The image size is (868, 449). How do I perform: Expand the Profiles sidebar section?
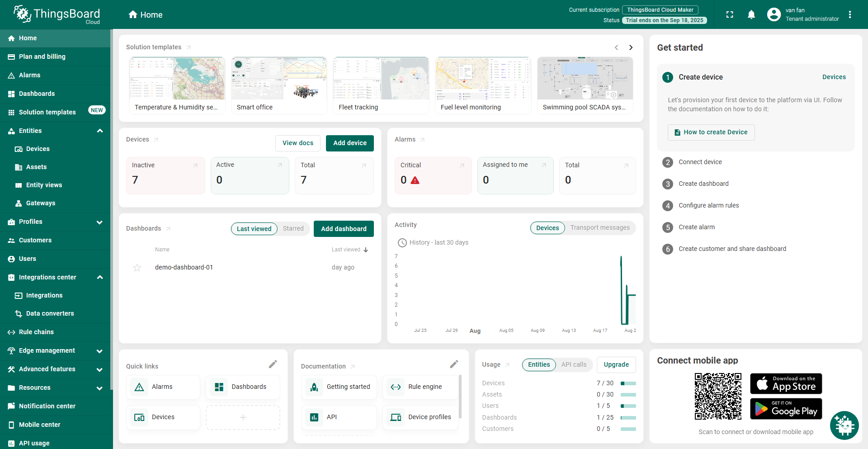point(100,222)
